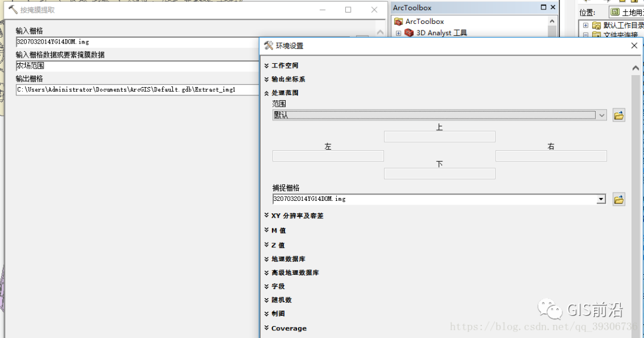This screenshot has height=338, width=644.
Task: Select the 默认工作目录 folder icon
Action: tap(596, 26)
